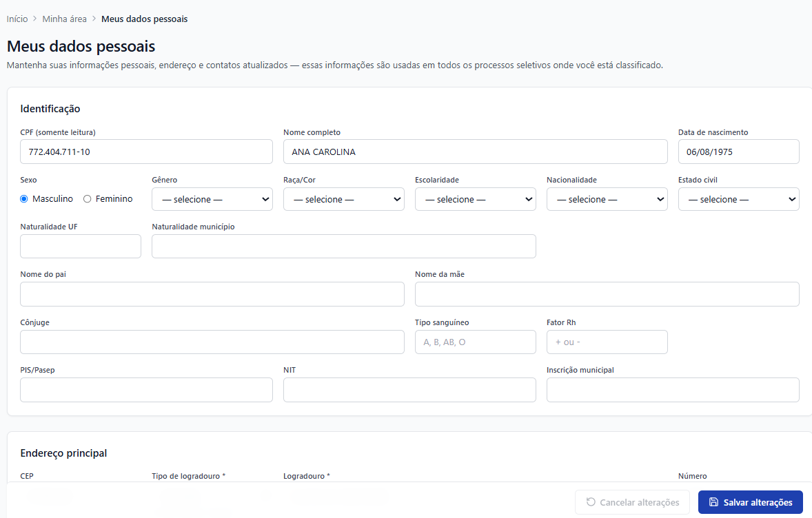Click the Nome da mãe input
Image resolution: width=812 pixels, height=518 pixels.
[x=607, y=294]
